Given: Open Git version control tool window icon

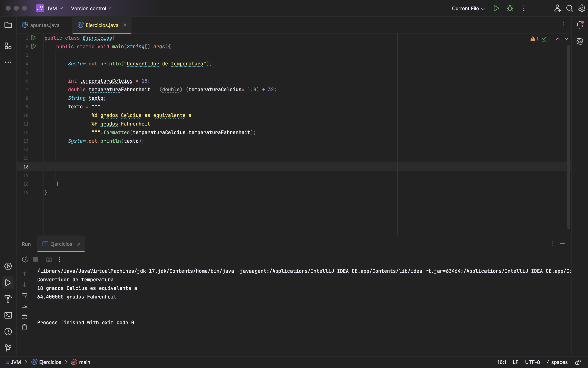Looking at the screenshot, I should click(8, 348).
